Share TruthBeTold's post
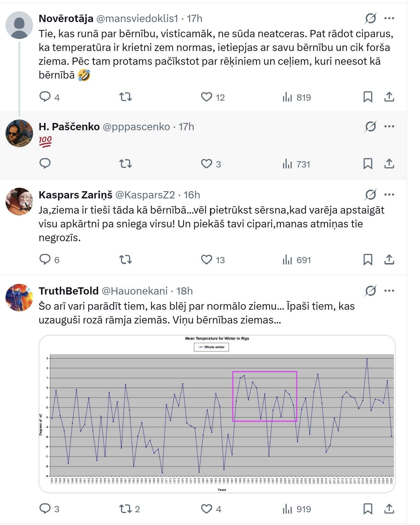 (x=389, y=508)
